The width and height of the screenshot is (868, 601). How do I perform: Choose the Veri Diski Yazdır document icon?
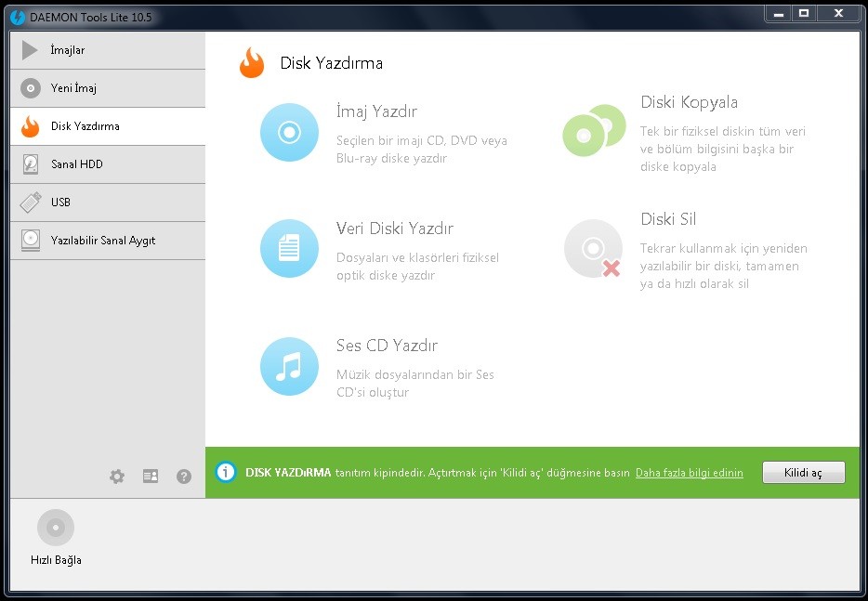[290, 248]
